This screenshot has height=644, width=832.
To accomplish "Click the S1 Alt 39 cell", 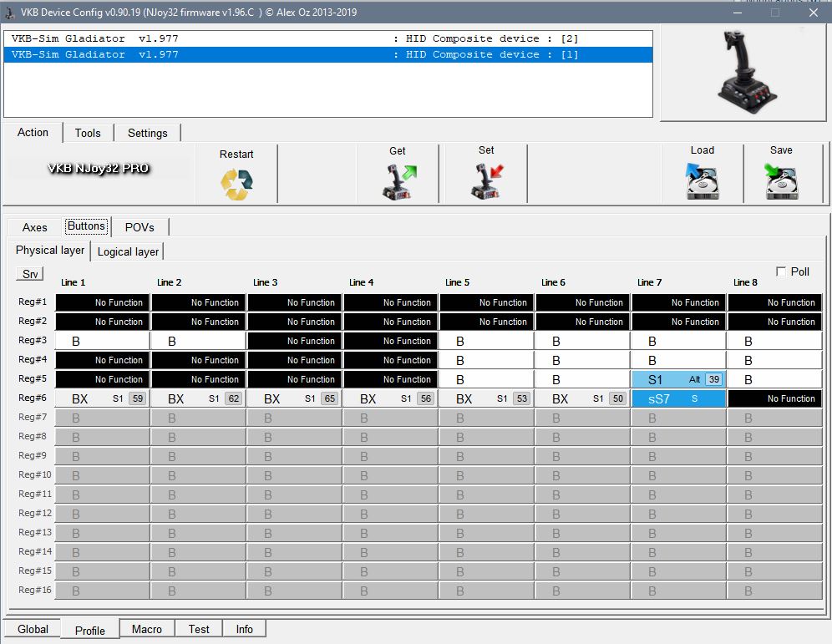I will tap(678, 379).
